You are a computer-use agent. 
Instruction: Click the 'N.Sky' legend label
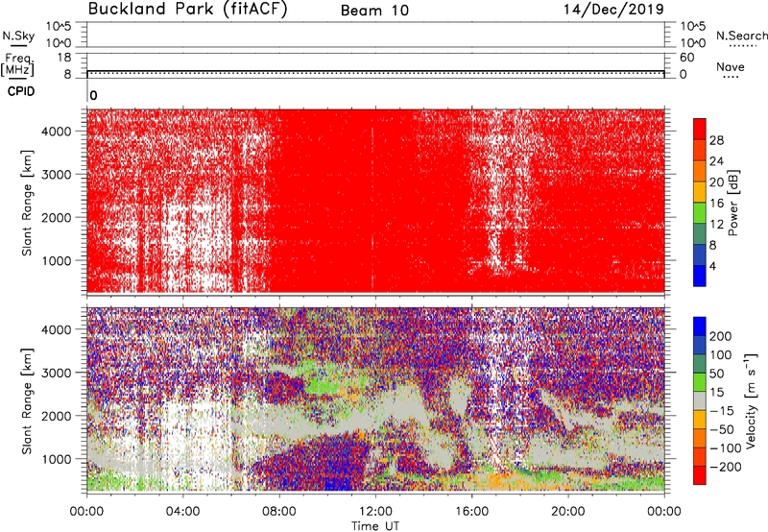(18, 36)
